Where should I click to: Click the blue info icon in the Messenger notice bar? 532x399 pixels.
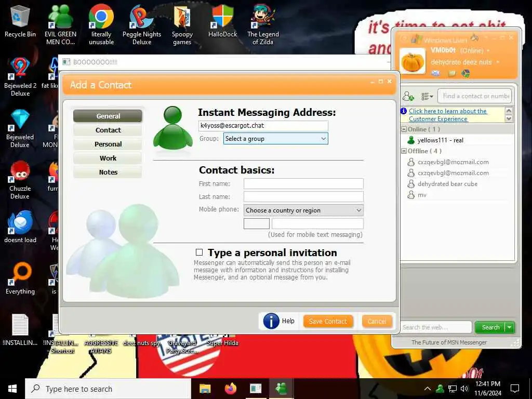pos(403,111)
